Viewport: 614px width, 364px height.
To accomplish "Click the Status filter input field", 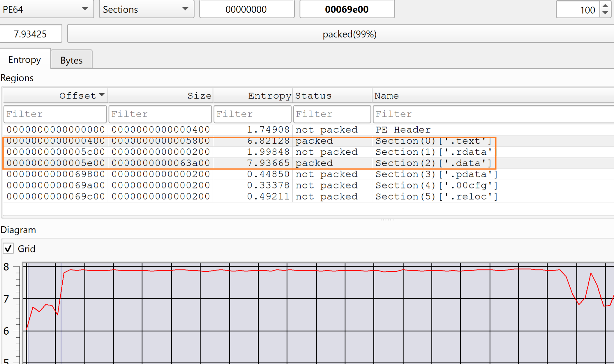I will click(332, 114).
